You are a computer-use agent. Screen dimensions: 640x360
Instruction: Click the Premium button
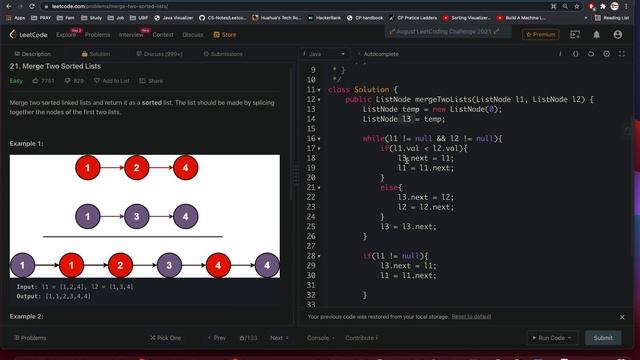point(540,35)
